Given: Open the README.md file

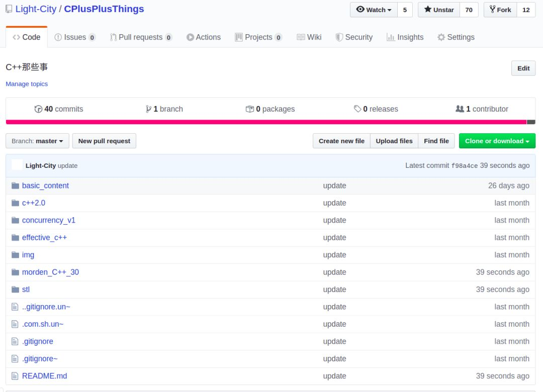Looking at the screenshot, I should [45, 376].
